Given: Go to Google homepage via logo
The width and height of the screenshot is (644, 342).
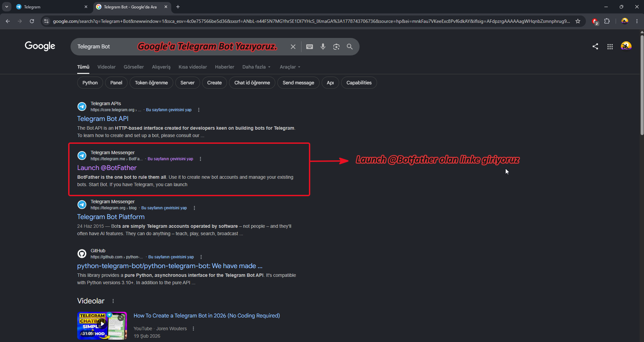Looking at the screenshot, I should click(40, 46).
